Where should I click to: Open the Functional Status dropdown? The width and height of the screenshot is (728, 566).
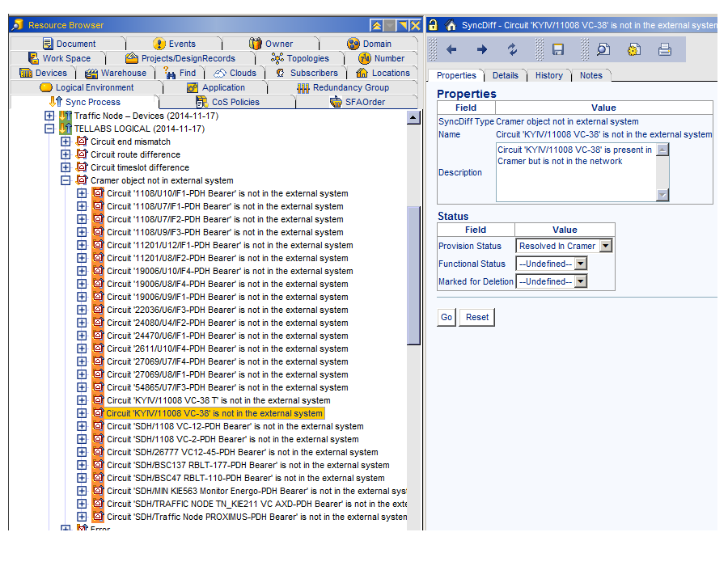tap(580, 264)
